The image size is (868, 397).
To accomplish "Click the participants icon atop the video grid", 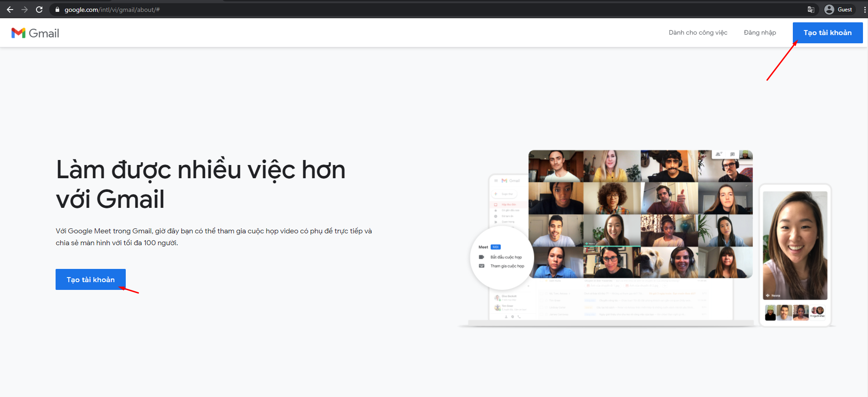I will pyautogui.click(x=719, y=155).
